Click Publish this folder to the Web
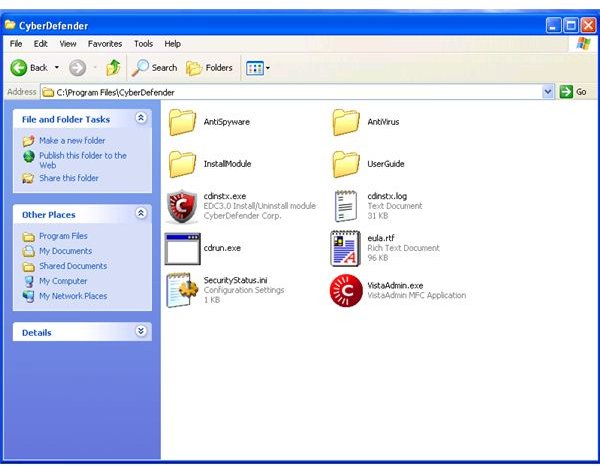 (83, 160)
